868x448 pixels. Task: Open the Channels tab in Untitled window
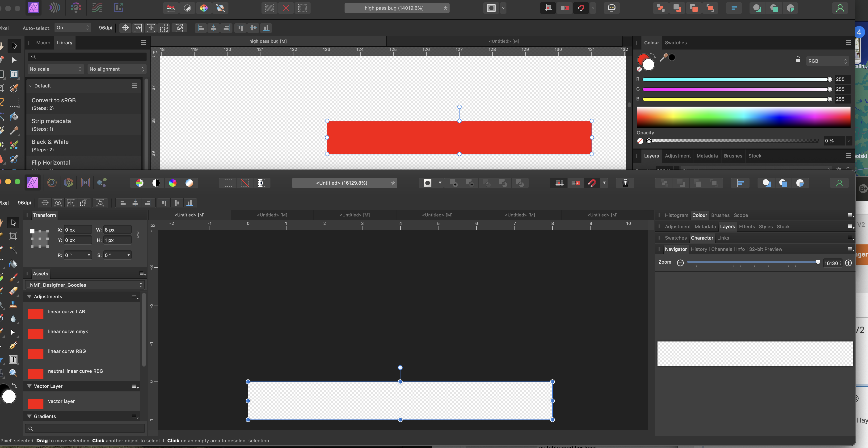721,249
